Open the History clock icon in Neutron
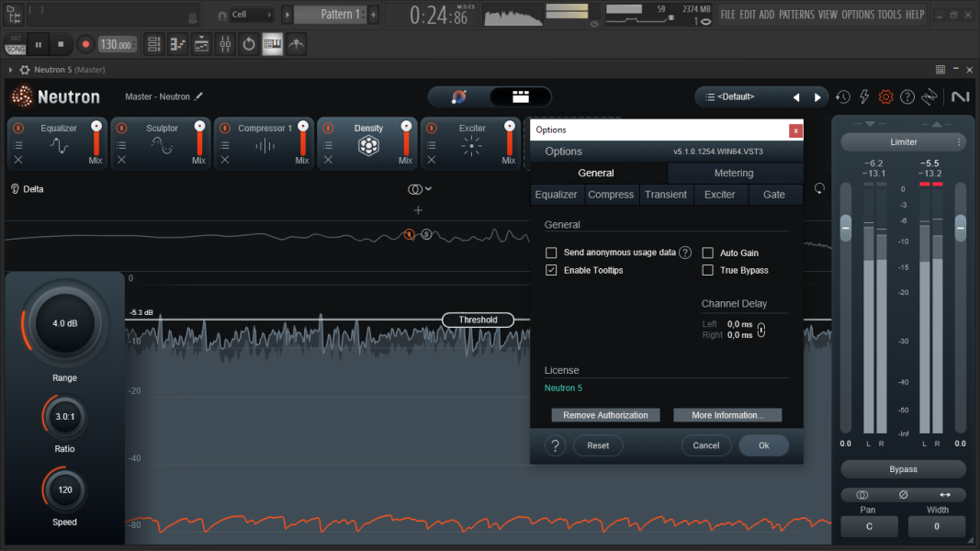Screen dimensions: 980x551 click(x=843, y=96)
